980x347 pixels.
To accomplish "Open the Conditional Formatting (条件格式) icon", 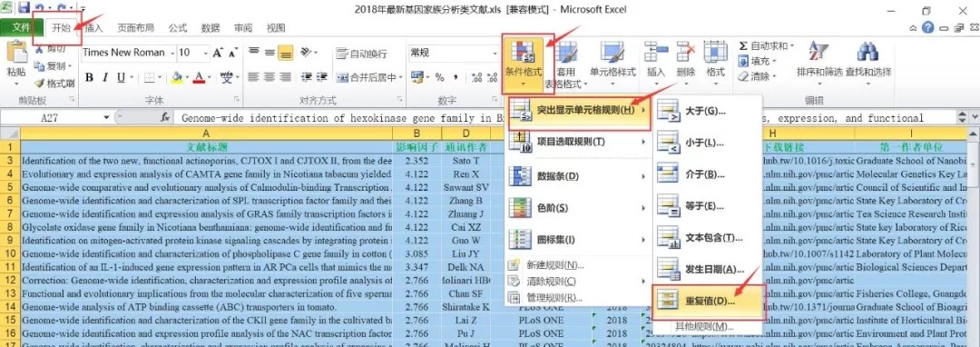I will [523, 53].
